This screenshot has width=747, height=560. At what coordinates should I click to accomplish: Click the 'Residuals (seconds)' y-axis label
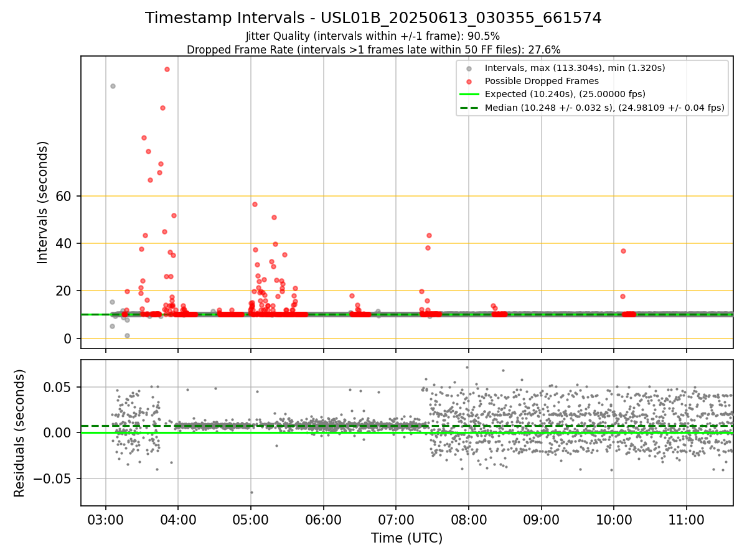coord(20,433)
